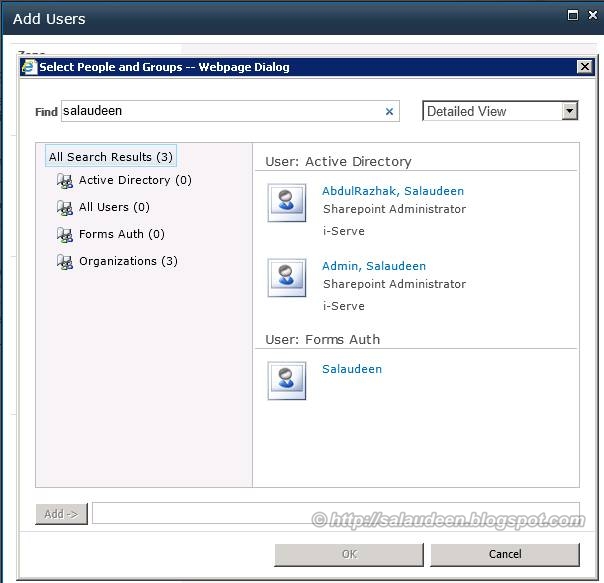Clear the Find search box with the X
This screenshot has width=604, height=583.
pos(389,112)
